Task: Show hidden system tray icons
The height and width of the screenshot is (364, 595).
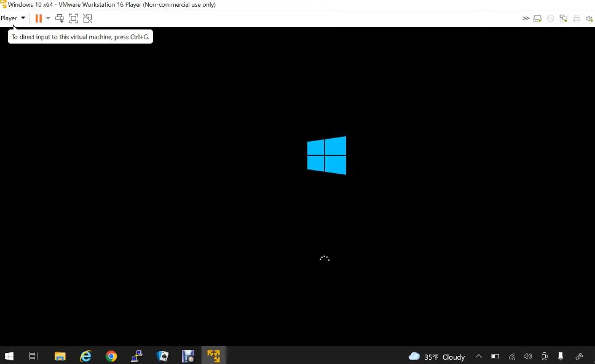Action: pos(478,357)
